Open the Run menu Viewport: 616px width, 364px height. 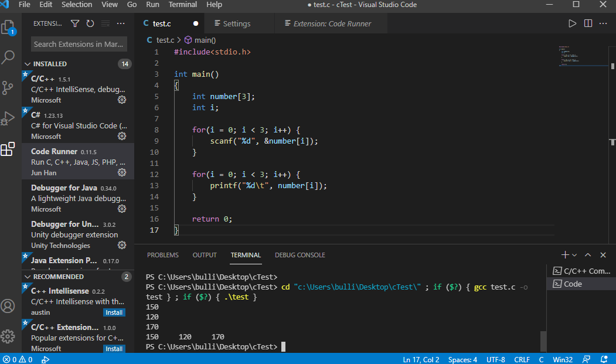point(152,5)
